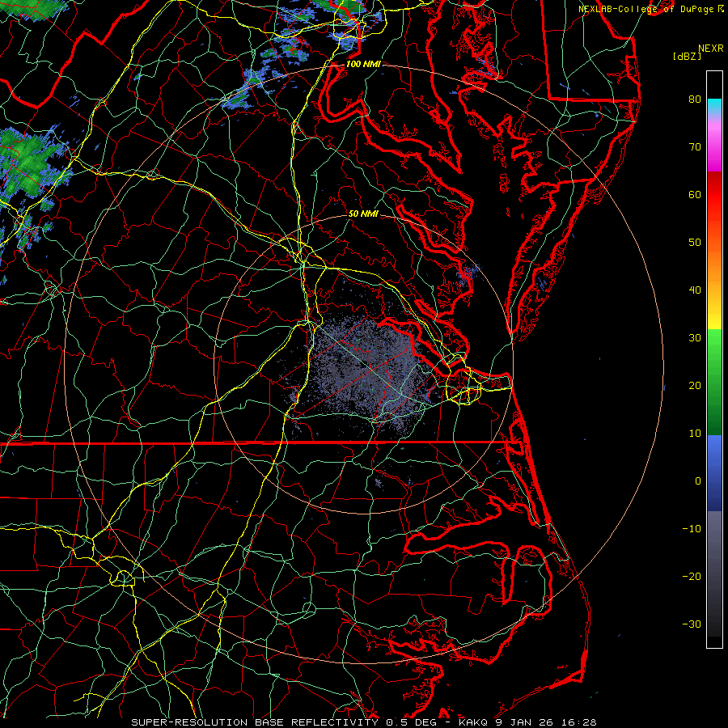Image resolution: width=728 pixels, height=728 pixels.
Task: Click the 30 value on the dBZ scale
Action: [x=695, y=337]
